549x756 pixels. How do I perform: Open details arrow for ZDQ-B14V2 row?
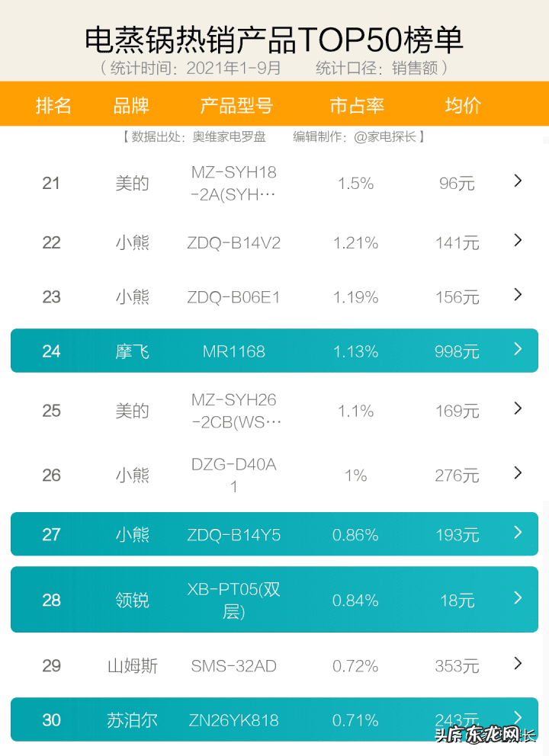click(518, 240)
